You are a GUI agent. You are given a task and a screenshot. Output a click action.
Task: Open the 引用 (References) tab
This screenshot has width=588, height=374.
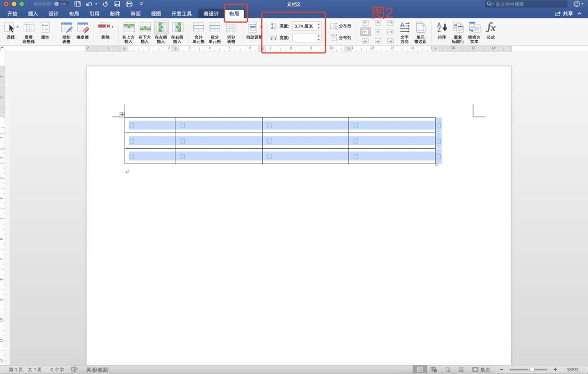click(94, 13)
